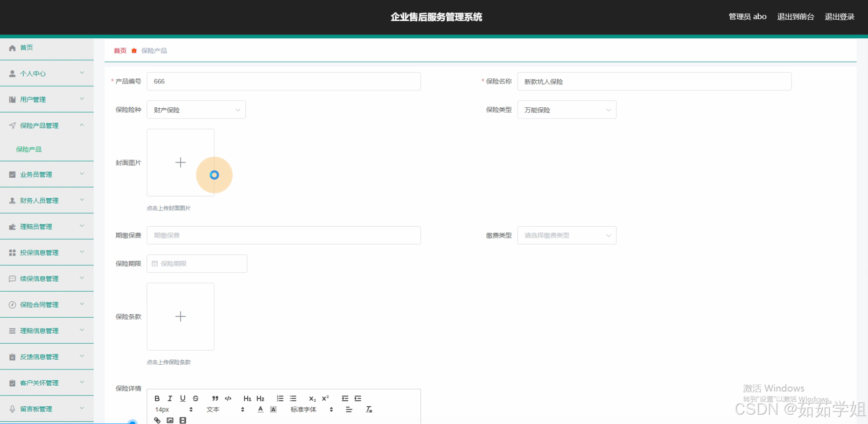Viewport: 868px width, 424px height.
Task: Open the 保险类型 dropdown showing 万能保险
Action: tap(567, 110)
